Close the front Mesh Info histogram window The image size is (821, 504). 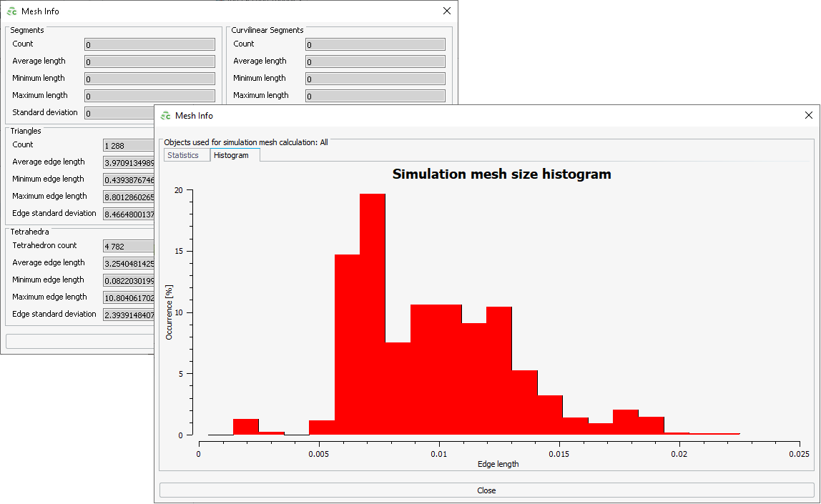coord(808,115)
